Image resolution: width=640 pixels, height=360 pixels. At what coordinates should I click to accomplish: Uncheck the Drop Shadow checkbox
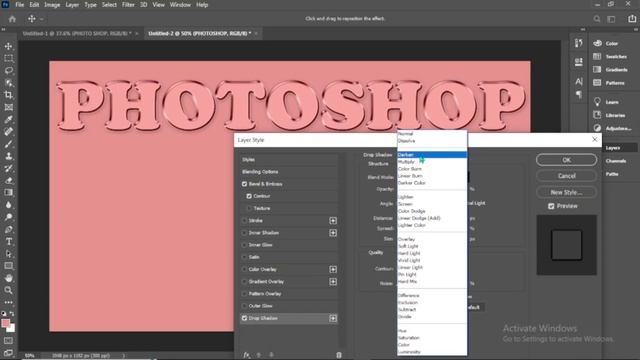coord(244,318)
